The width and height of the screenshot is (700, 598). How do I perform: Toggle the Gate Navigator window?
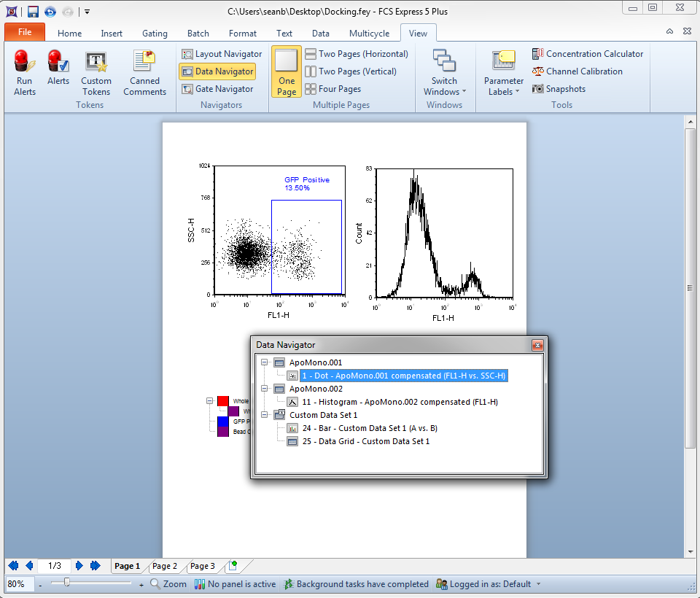tap(217, 89)
